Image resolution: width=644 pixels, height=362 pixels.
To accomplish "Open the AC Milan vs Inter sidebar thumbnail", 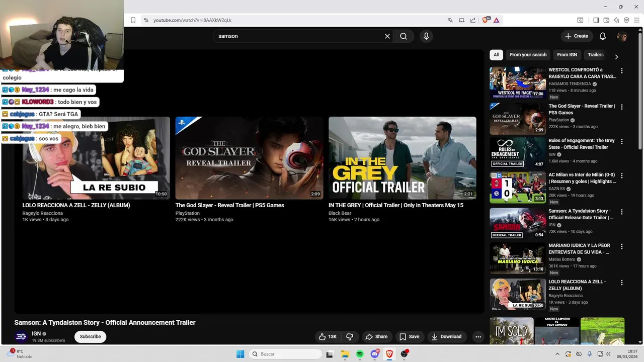I will pos(518,187).
